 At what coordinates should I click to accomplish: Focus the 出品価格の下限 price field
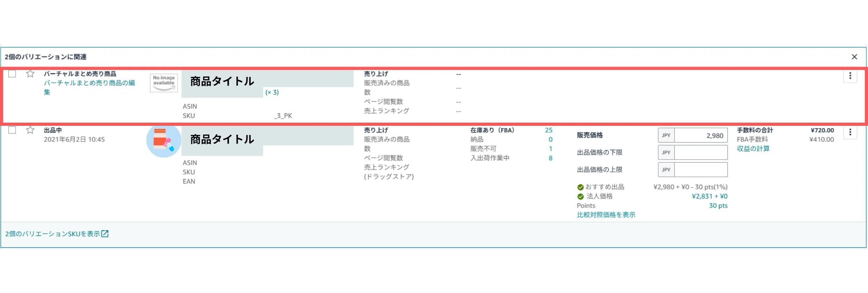click(701, 152)
